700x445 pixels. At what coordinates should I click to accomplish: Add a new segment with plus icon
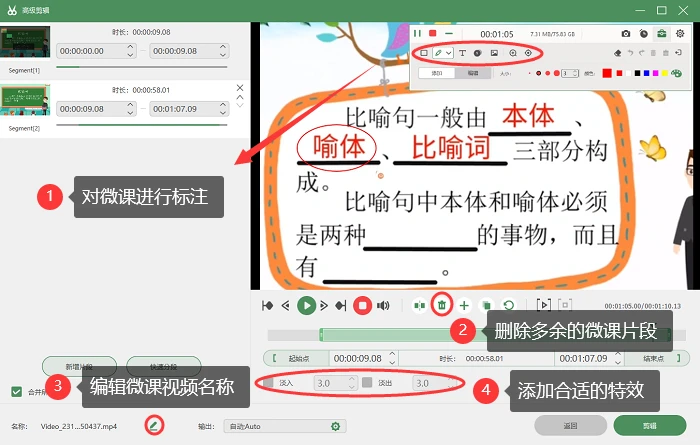pos(464,305)
